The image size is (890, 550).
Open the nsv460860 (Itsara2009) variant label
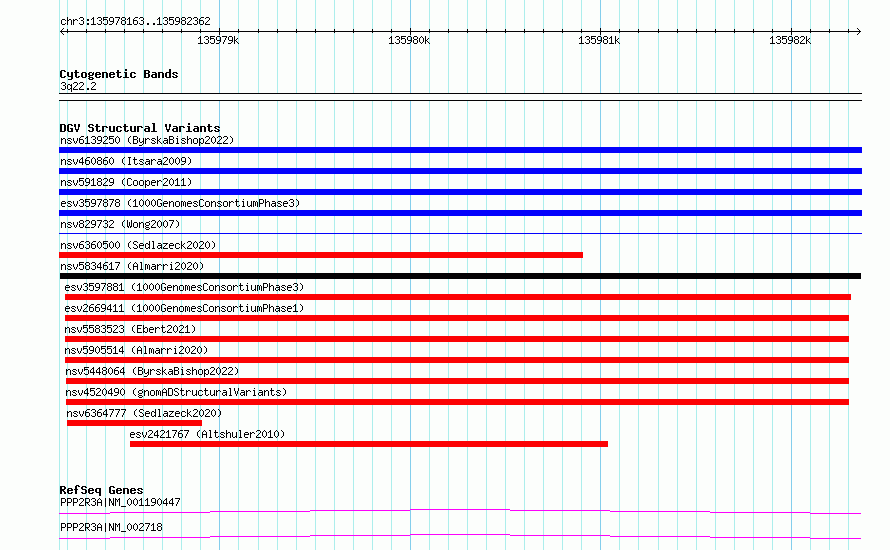click(126, 161)
